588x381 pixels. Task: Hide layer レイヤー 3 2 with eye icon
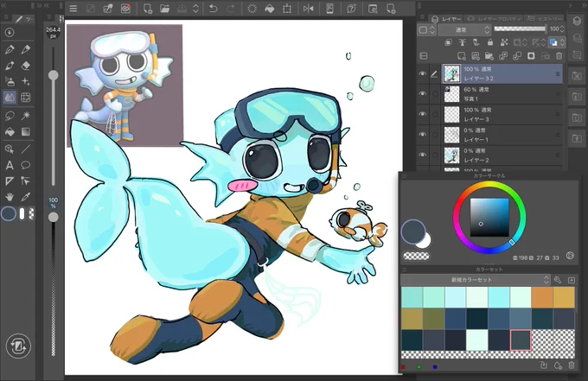(x=423, y=73)
